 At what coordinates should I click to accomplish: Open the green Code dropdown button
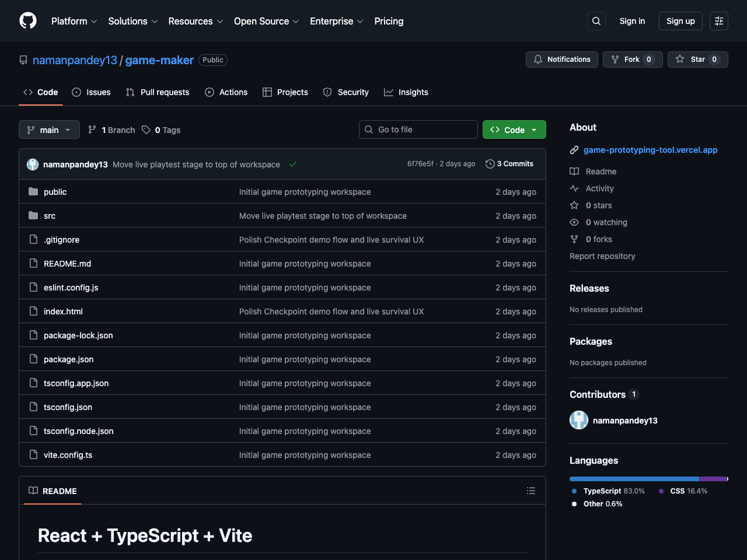tap(514, 129)
